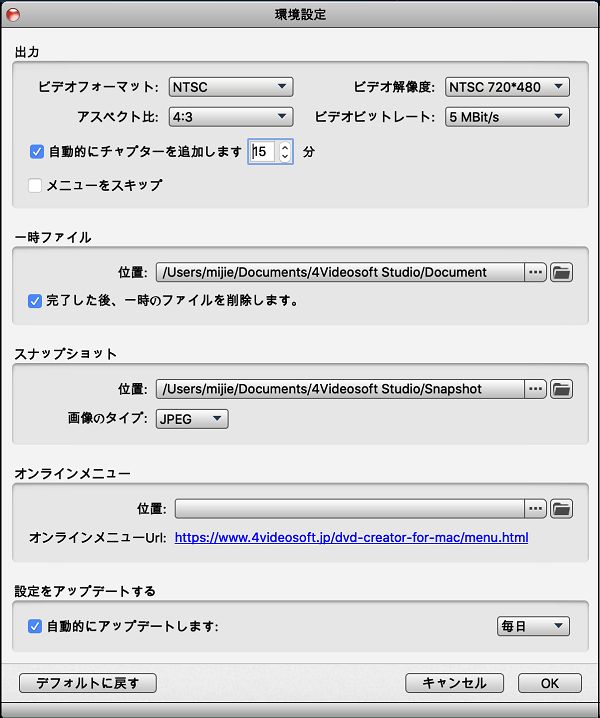Close the 環境設定 window
Viewport: 600px width, 718px height.
(13, 15)
